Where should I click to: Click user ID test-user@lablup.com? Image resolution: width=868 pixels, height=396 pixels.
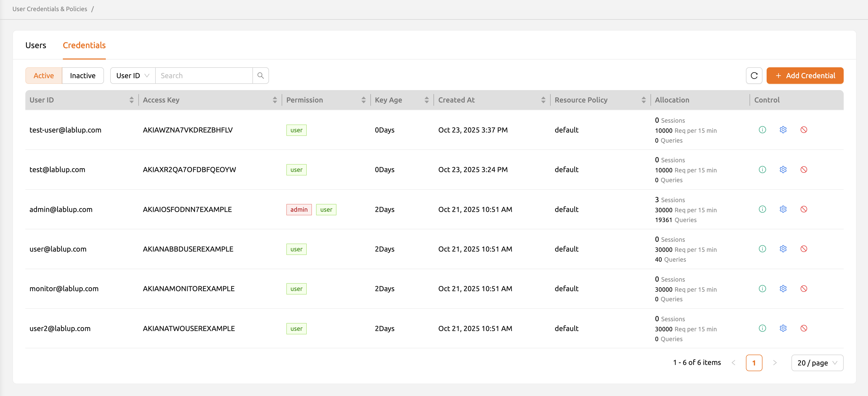(x=65, y=130)
